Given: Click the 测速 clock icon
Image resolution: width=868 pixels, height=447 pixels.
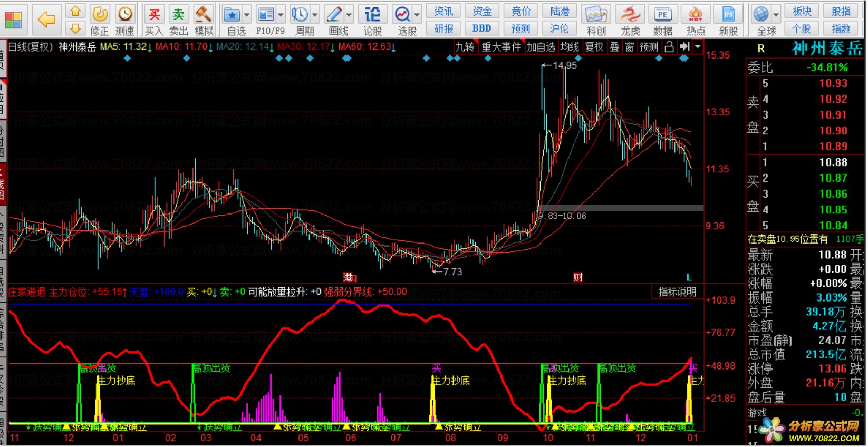Looking at the screenshot, I should pyautogui.click(x=125, y=14).
